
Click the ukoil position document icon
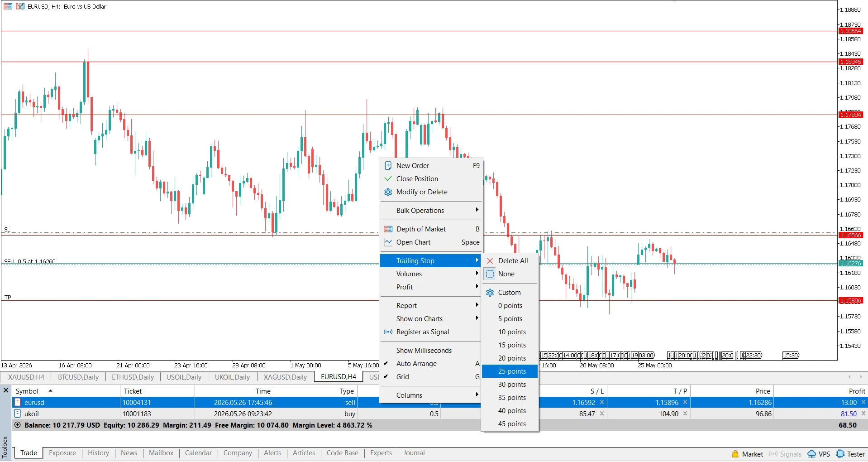click(x=18, y=414)
